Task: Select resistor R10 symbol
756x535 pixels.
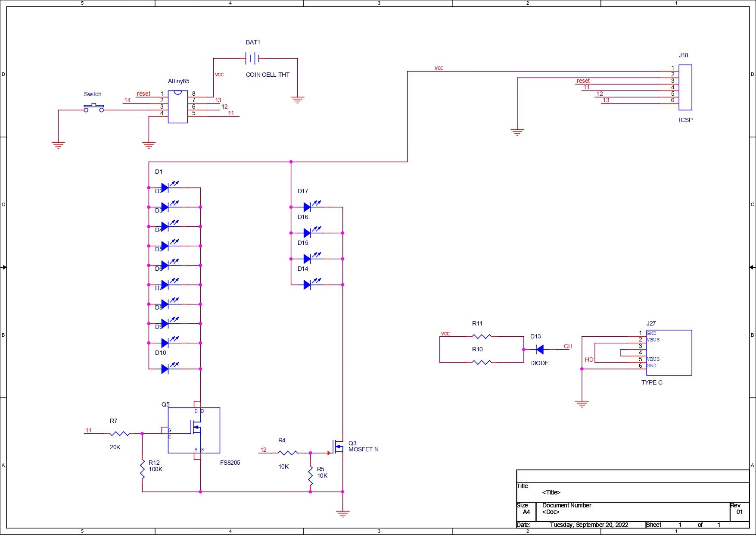Action: tap(482, 362)
